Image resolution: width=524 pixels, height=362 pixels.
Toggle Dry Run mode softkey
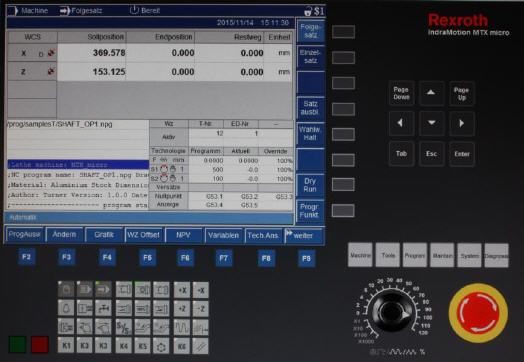[x=310, y=185]
